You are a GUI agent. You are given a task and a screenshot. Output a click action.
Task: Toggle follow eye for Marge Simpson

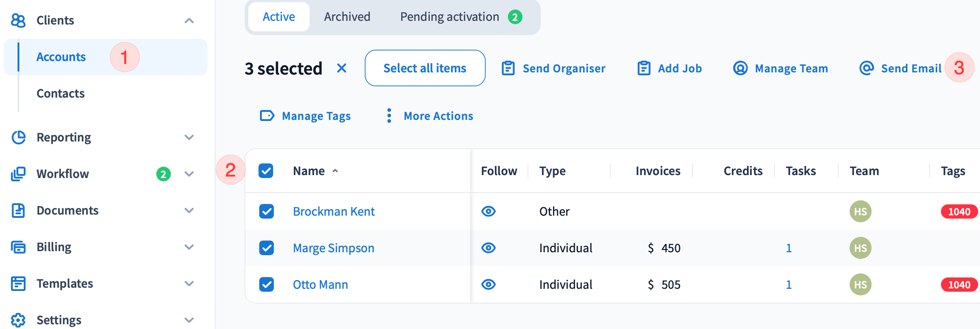tap(488, 248)
